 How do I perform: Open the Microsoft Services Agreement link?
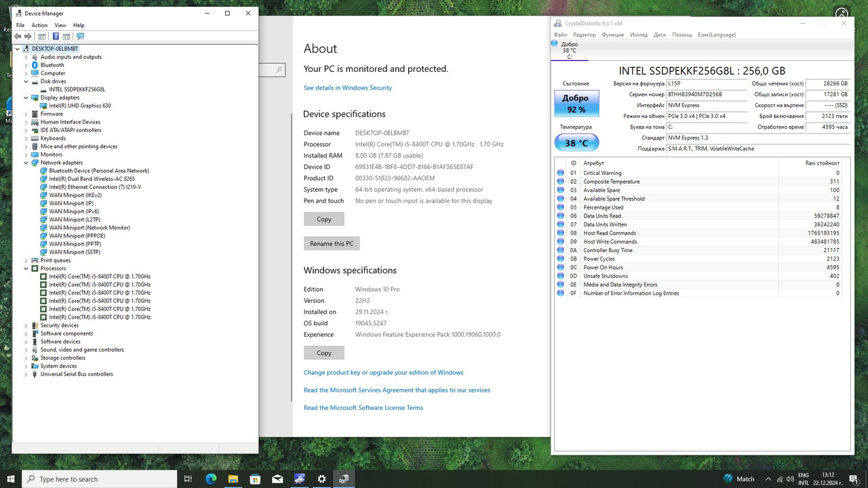[x=397, y=390]
